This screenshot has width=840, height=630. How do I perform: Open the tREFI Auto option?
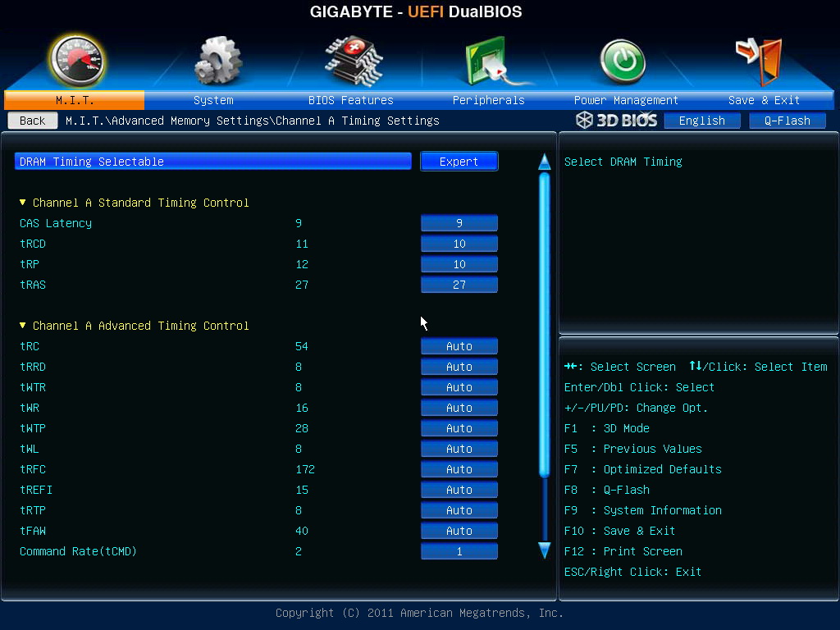[459, 490]
